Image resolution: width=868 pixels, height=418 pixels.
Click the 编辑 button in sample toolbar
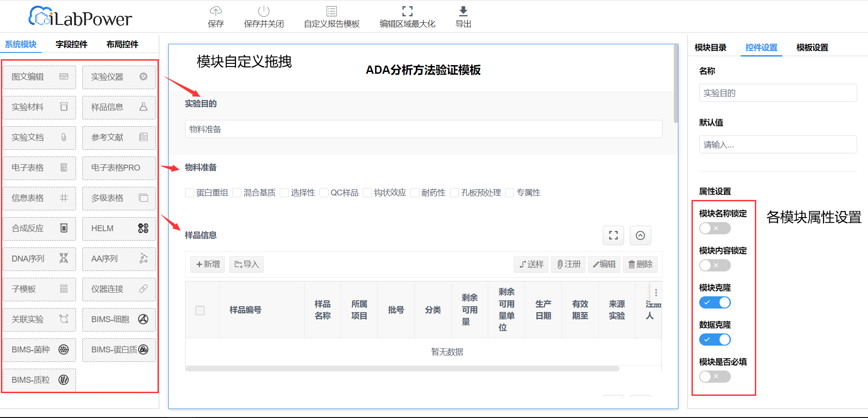[604, 264]
